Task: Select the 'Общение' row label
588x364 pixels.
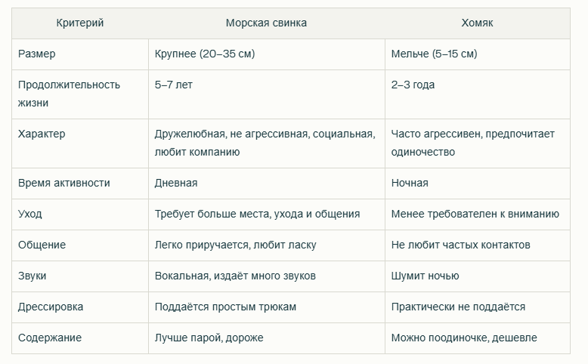Action: [80, 245]
